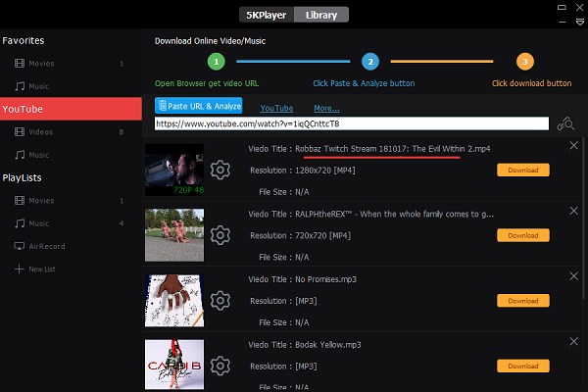The image size is (588, 392).
Task: Click resolution text 1280x720 [MP4]
Action: pyautogui.click(x=325, y=171)
